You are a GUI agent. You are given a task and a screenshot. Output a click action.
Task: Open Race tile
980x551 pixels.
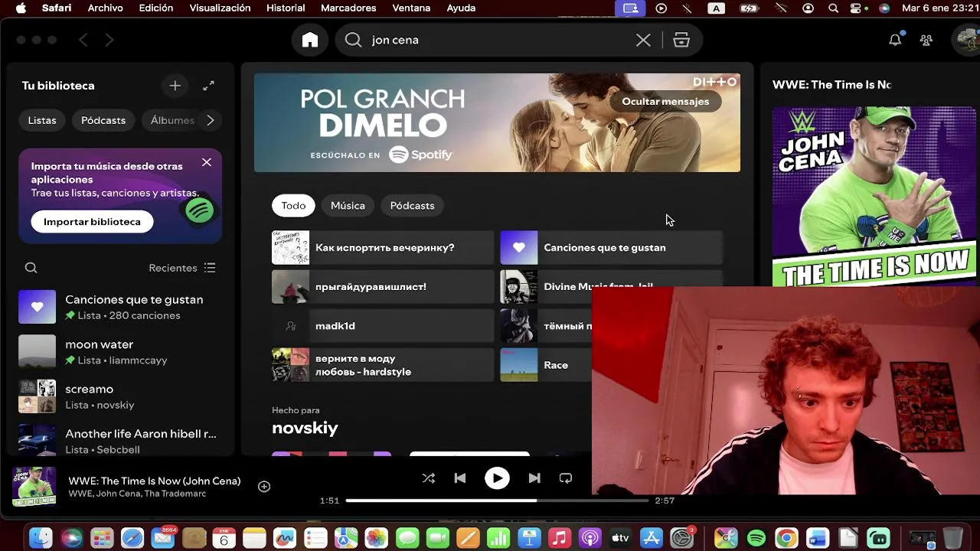[x=546, y=365]
